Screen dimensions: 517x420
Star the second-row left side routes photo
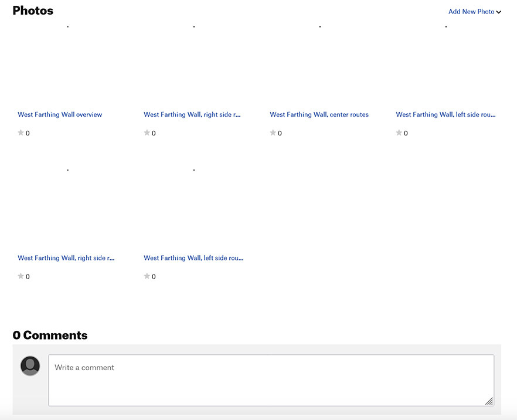(147, 276)
